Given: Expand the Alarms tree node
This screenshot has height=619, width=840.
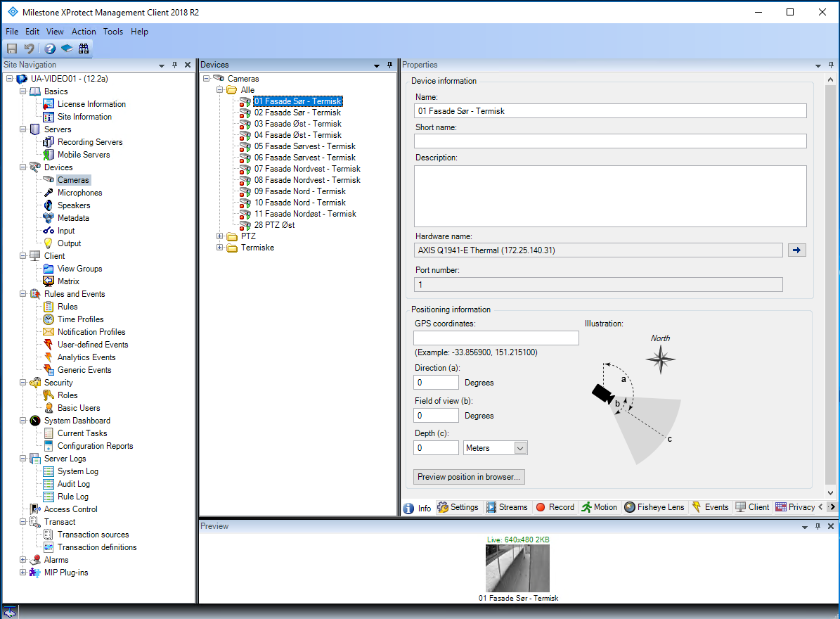Looking at the screenshot, I should [x=23, y=559].
